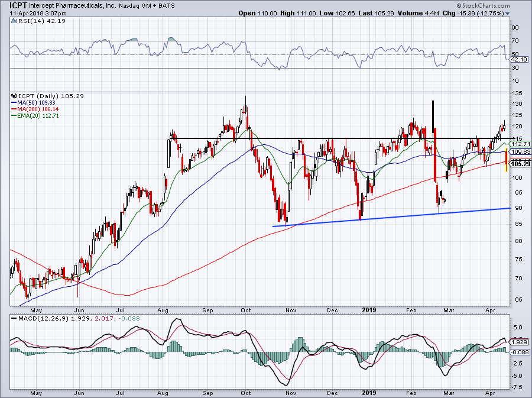The width and height of the screenshot is (532, 398).
Task: Click the 75 price axis label
Action: click(x=519, y=259)
